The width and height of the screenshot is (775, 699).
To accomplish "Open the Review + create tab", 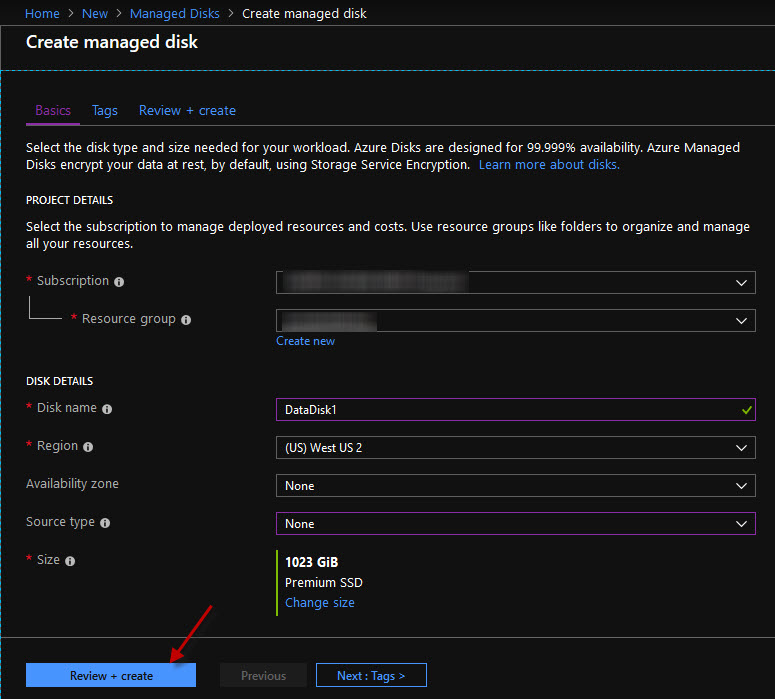I will (x=187, y=110).
